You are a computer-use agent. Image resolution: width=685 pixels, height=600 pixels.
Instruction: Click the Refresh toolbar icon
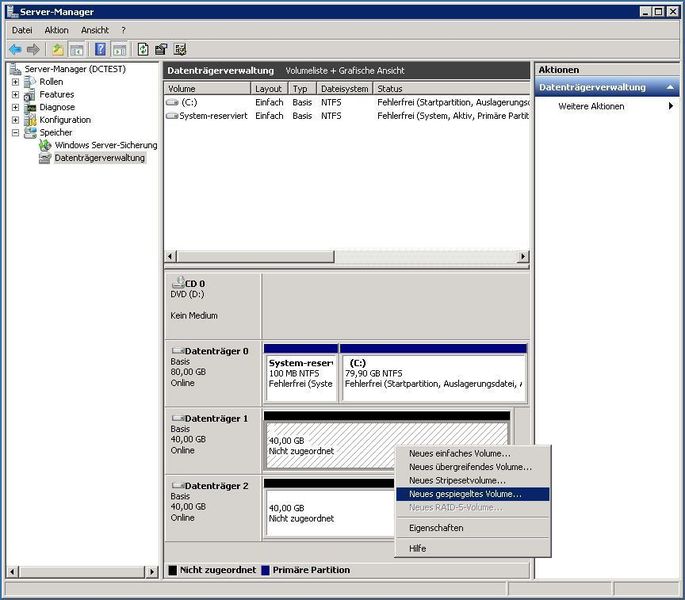pos(143,49)
